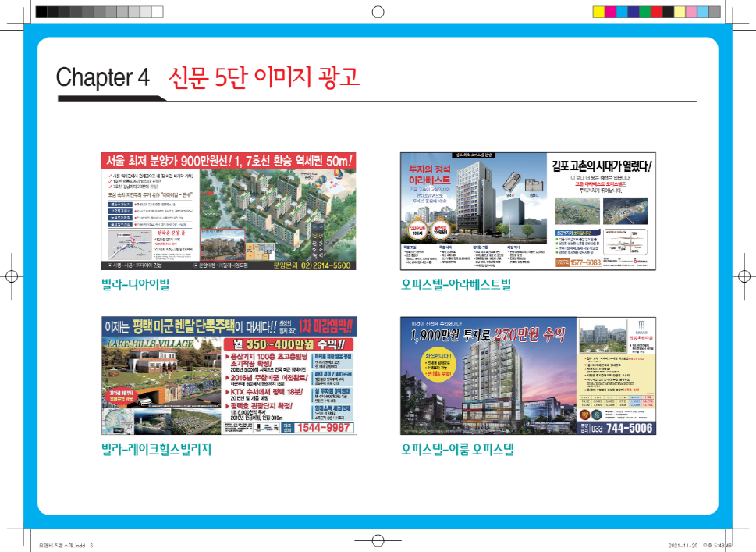Click the bottom center registration crosshair mark
The width and height of the screenshot is (756, 552).
click(378, 540)
